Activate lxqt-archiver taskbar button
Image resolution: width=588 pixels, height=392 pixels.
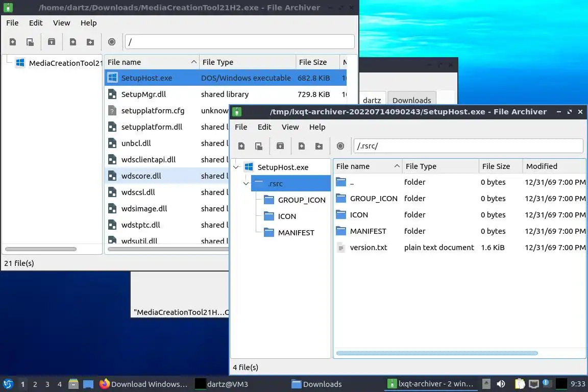tap(431, 384)
